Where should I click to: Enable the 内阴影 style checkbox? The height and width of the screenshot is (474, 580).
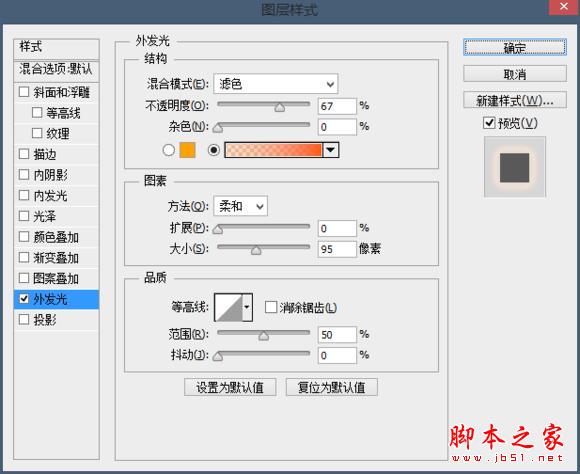pos(24,175)
